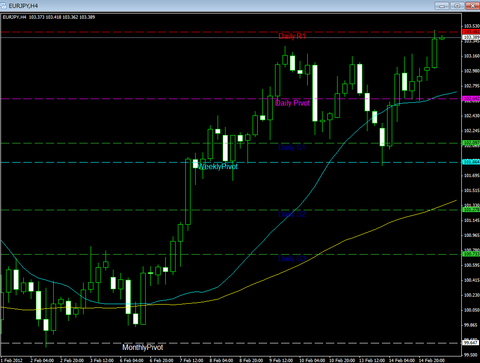Click the red Daily R1 price tag
This screenshot has height=363, width=480.
coord(471,32)
